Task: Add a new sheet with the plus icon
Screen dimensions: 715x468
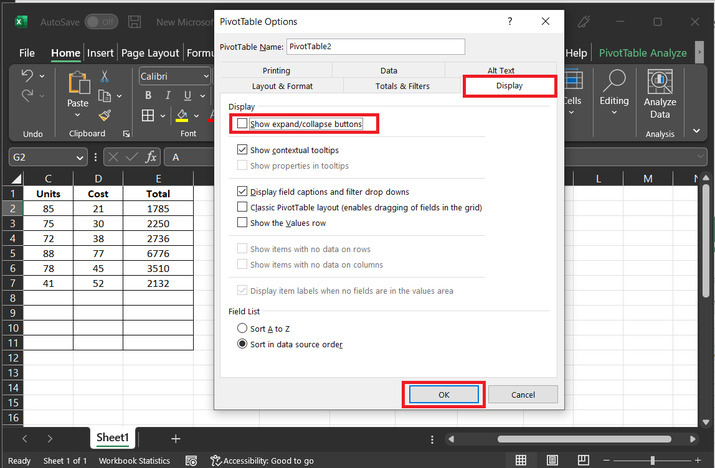Action: point(176,438)
